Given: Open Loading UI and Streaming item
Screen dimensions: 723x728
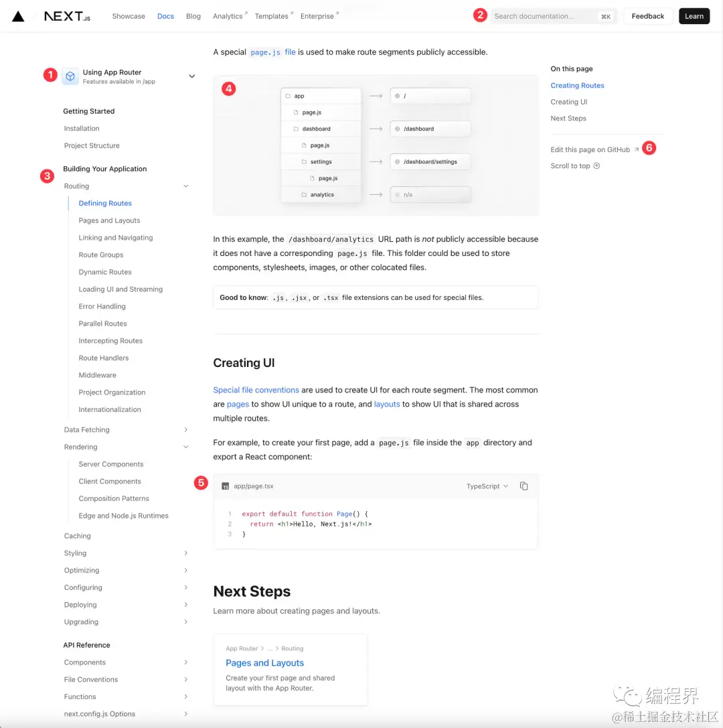Looking at the screenshot, I should click(120, 289).
